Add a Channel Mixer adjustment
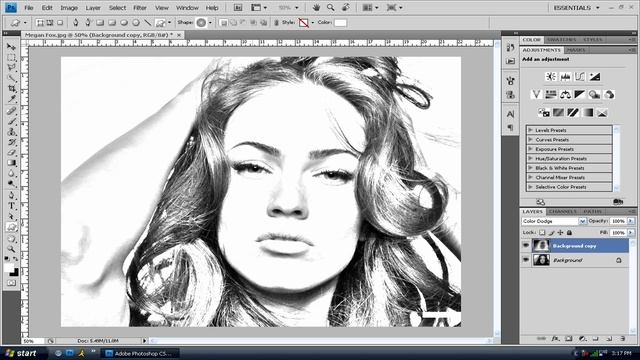Screen dimensions: 640x360 tap(609, 94)
